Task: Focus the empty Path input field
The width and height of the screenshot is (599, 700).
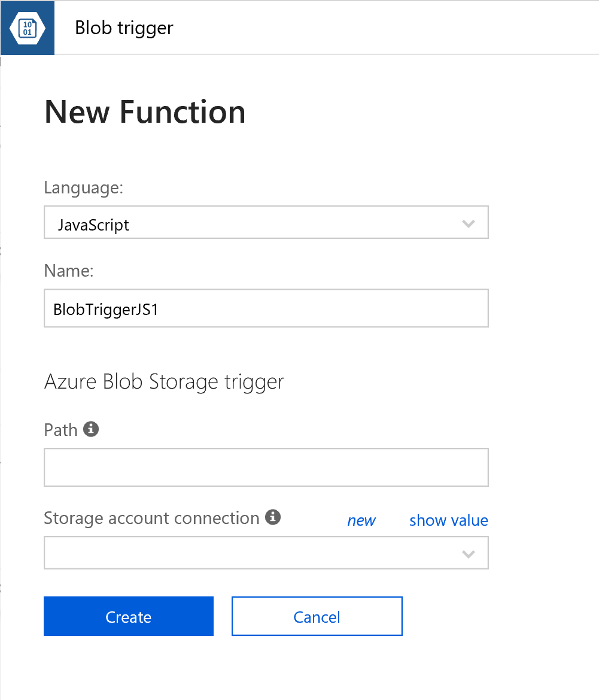Action: coord(266,467)
